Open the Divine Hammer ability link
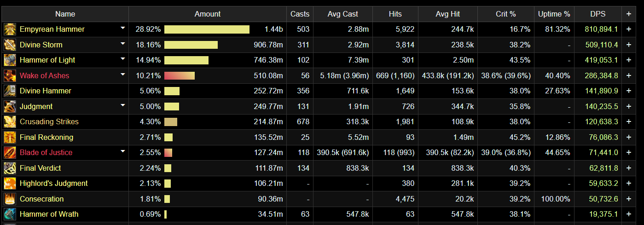644x225 pixels. click(46, 91)
